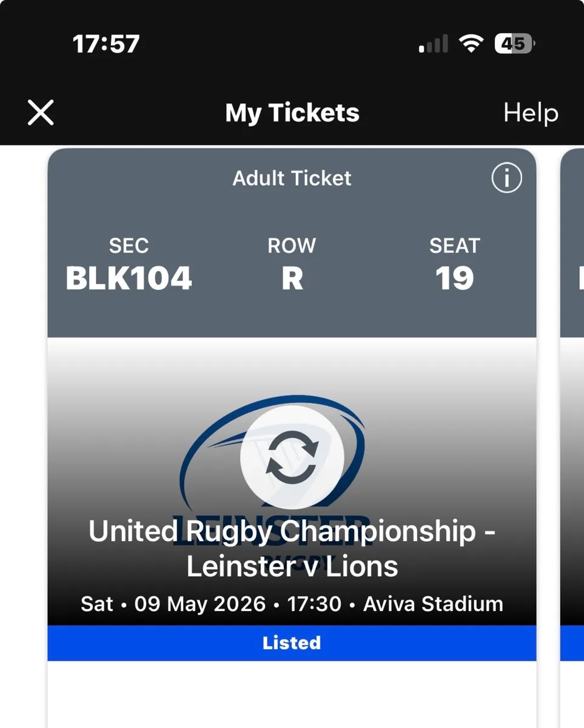Image resolution: width=584 pixels, height=728 pixels.
Task: Select the My Tickets title
Action: 292,112
